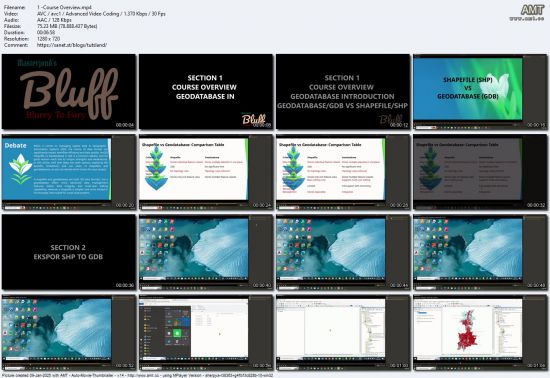Screen dimensions: 550x378
Task: Click the 'Debate' slide heading
Action: pyautogui.click(x=15, y=146)
